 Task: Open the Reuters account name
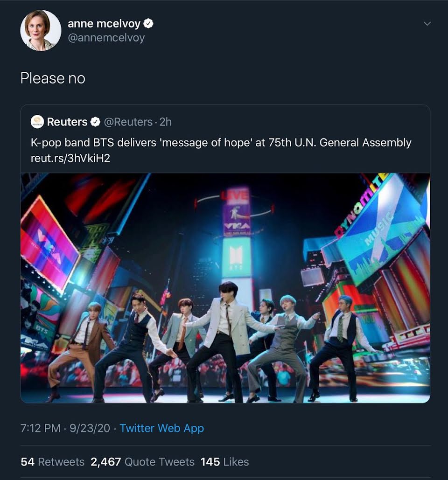(67, 122)
